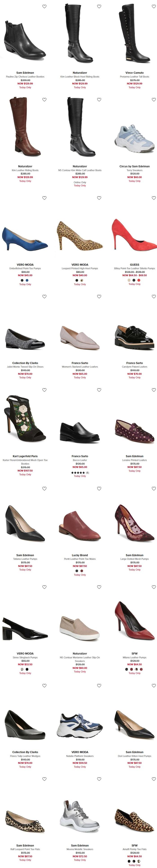Favorite the Circus by Sam Edelman Terry Sneakers
This screenshot has height=868, width=157.
coord(154,100)
